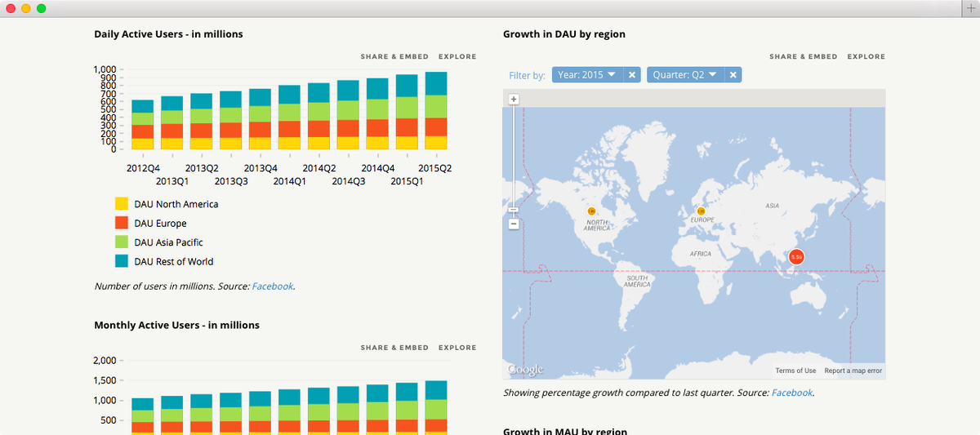
Task: Open the new tab plus button
Action: tap(970, 8)
